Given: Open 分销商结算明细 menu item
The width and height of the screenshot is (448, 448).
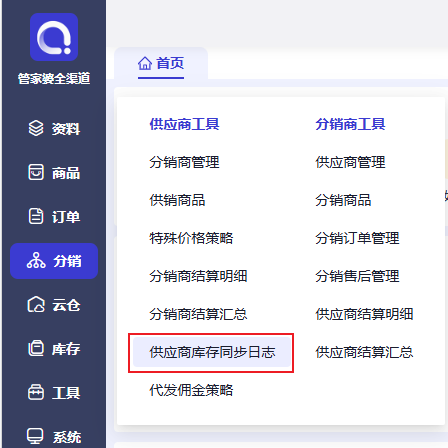Looking at the screenshot, I should click(198, 276).
